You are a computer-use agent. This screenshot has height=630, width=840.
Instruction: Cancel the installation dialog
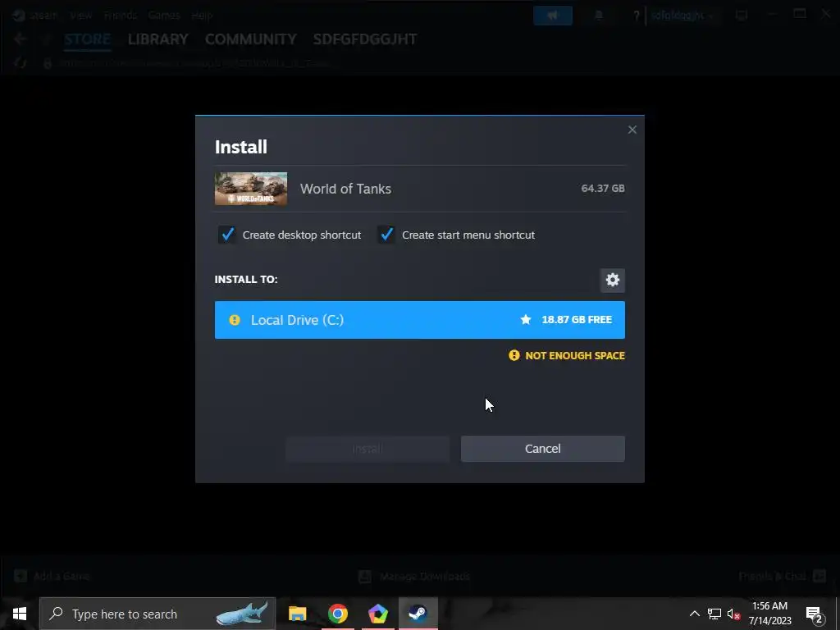(x=543, y=449)
